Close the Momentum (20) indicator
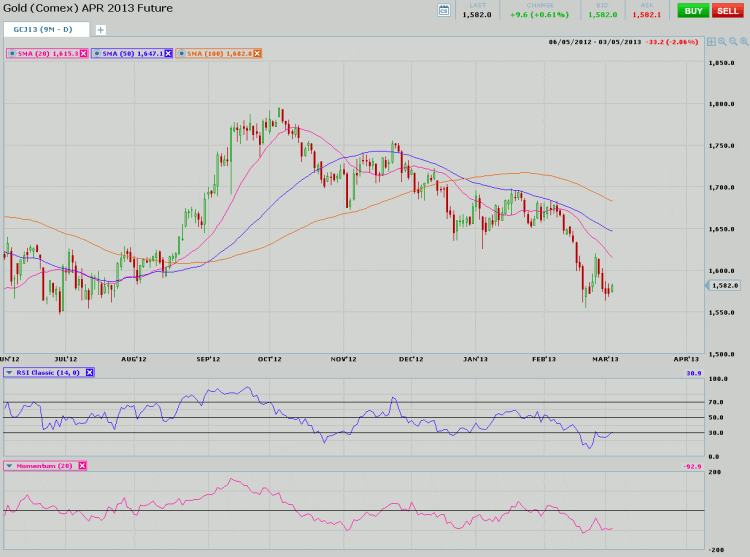750x557 pixels. tap(82, 466)
